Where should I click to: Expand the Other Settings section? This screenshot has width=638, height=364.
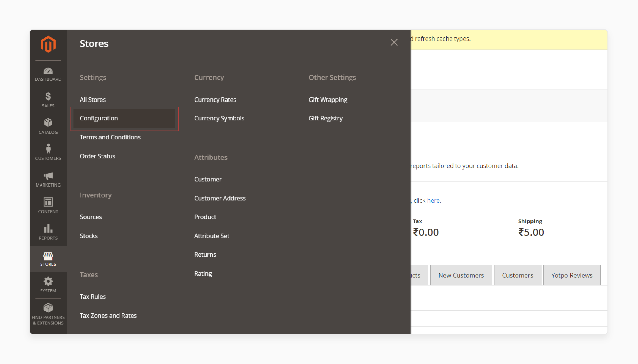(x=332, y=77)
